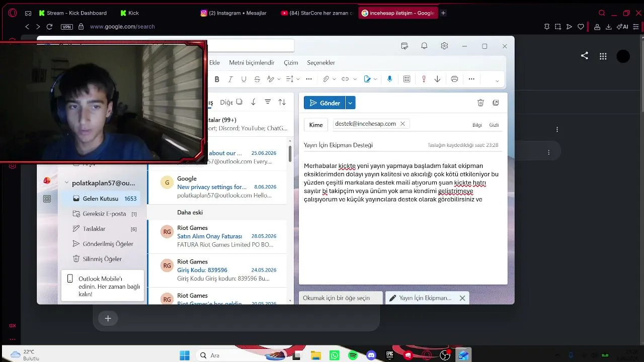The width and height of the screenshot is (644, 362).
Task: Toggle the Opera VPN badge
Action: click(66, 27)
